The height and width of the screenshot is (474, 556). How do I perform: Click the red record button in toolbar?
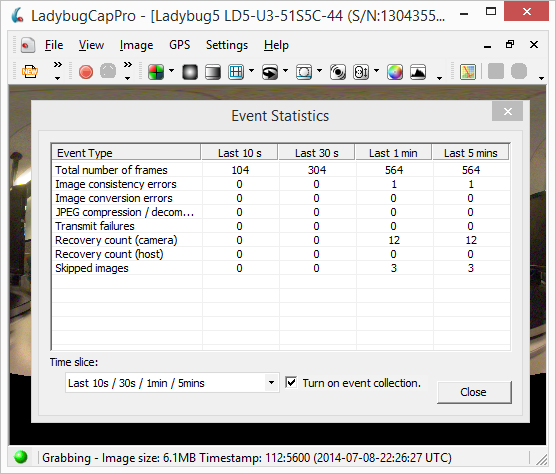(x=86, y=72)
